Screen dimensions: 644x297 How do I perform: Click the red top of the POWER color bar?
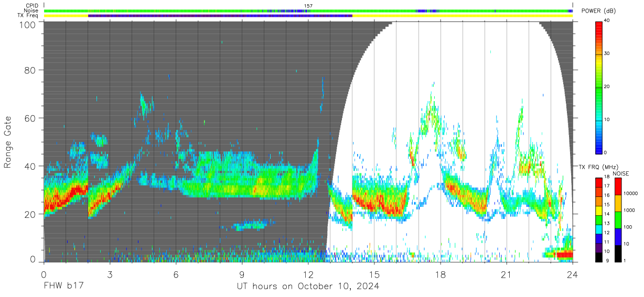point(599,24)
